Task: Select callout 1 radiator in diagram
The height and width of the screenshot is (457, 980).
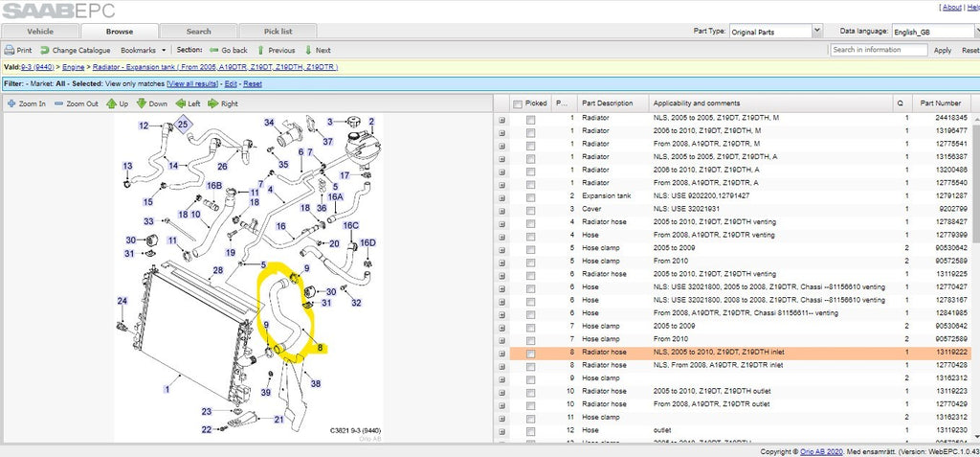Action: [x=167, y=389]
